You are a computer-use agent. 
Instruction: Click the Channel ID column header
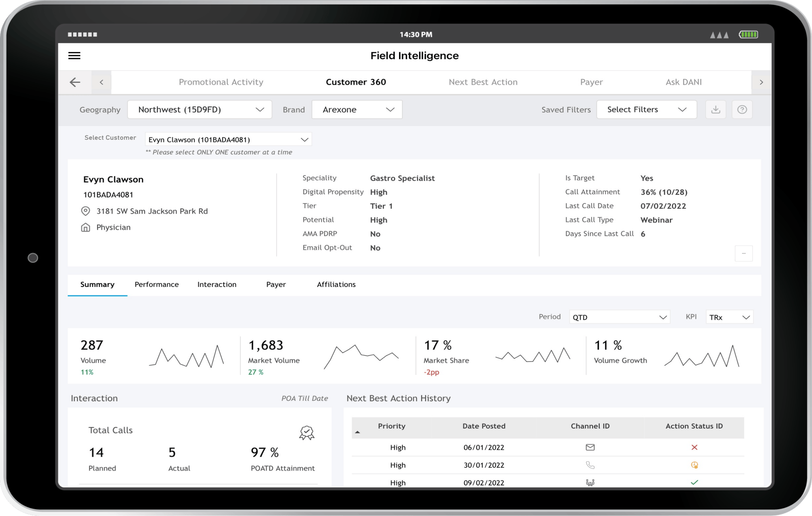590,426
